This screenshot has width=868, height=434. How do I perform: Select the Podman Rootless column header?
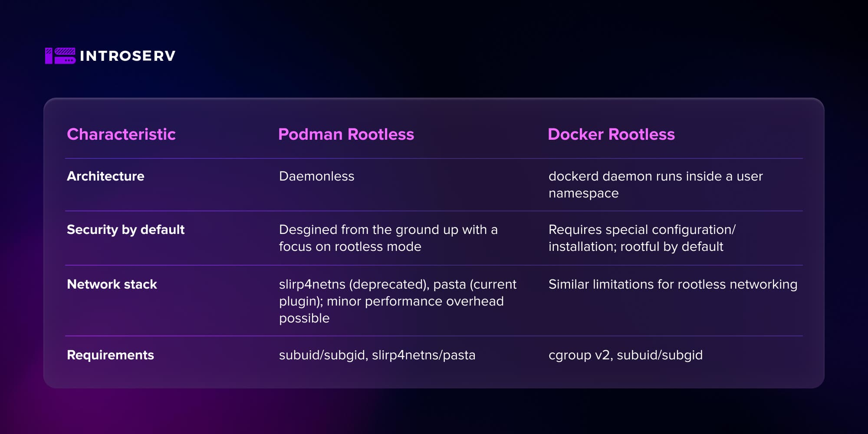pos(346,135)
